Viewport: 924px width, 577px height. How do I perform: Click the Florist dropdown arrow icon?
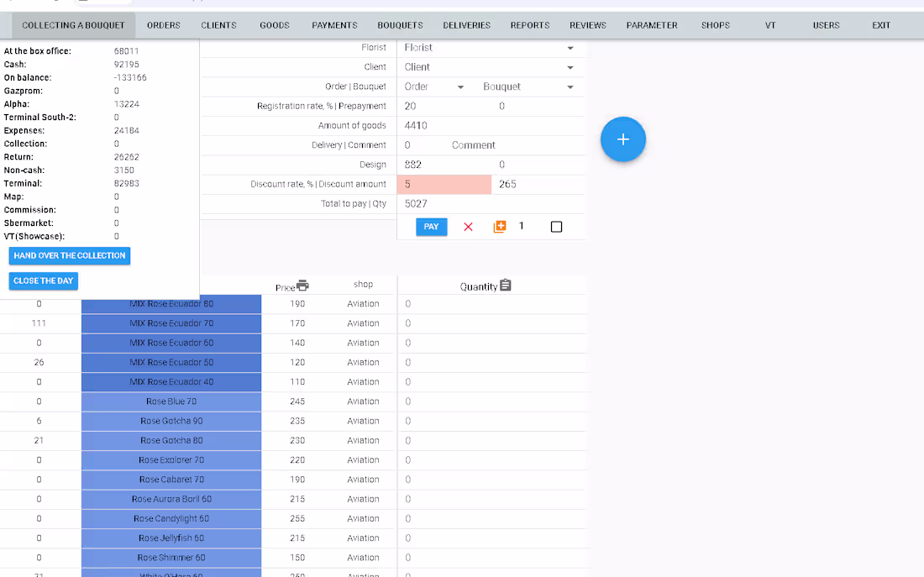click(569, 48)
